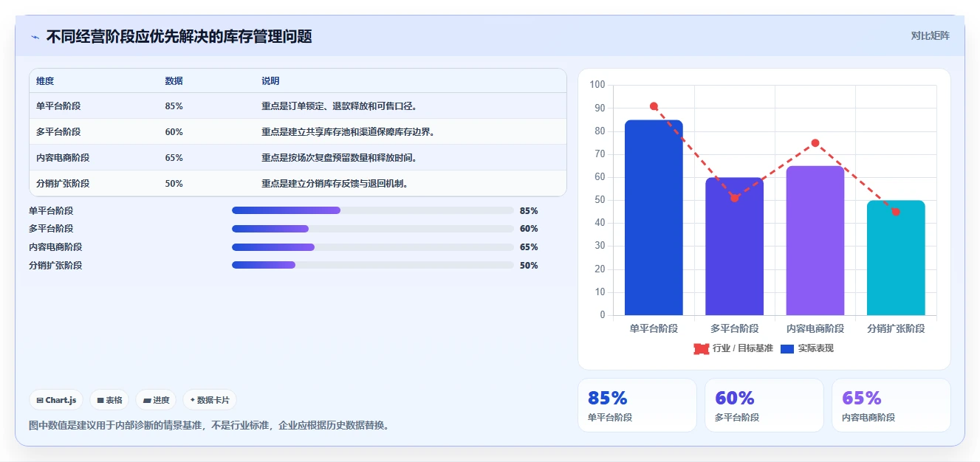The width and height of the screenshot is (980, 462).
Task: Click the 分销扩张阶段 label on the chart x-axis
Action: (x=896, y=328)
